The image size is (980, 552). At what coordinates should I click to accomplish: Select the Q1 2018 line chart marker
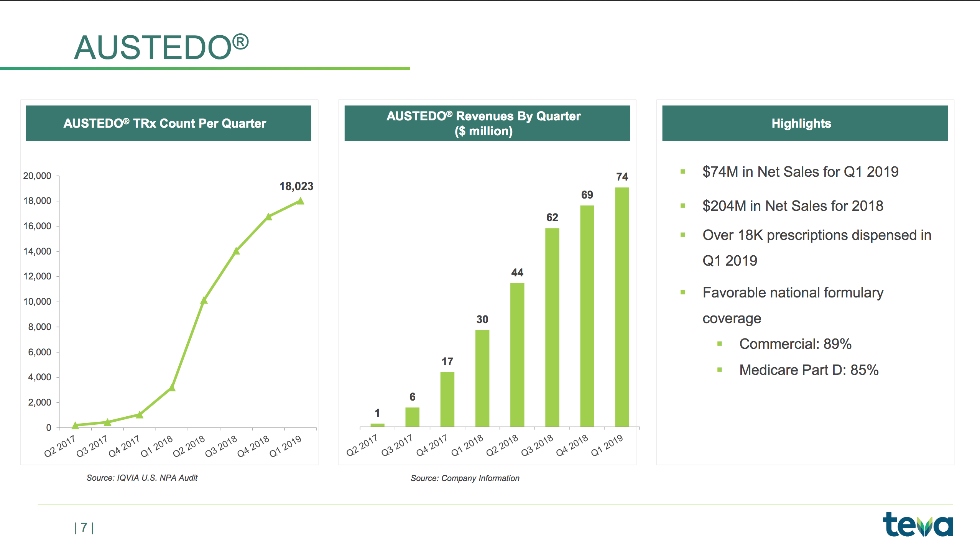pyautogui.click(x=172, y=388)
